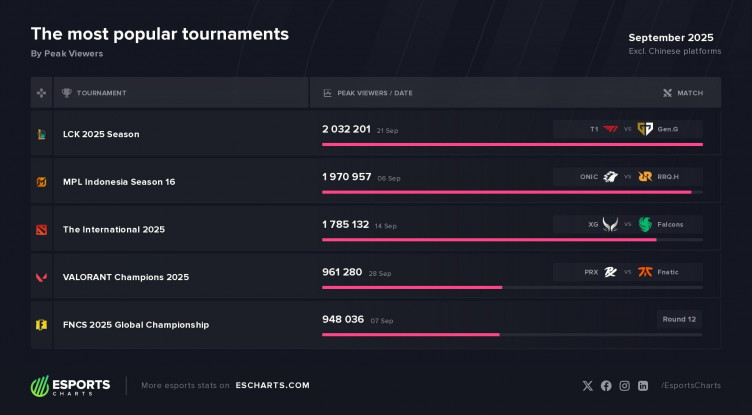Open the Instagram social icon
The height and width of the screenshot is (415, 752).
tap(624, 385)
